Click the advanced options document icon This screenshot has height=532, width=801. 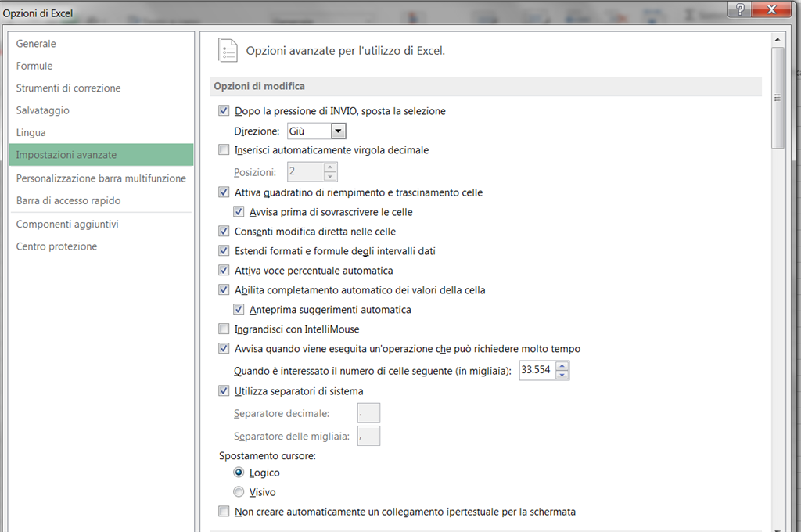pos(228,50)
